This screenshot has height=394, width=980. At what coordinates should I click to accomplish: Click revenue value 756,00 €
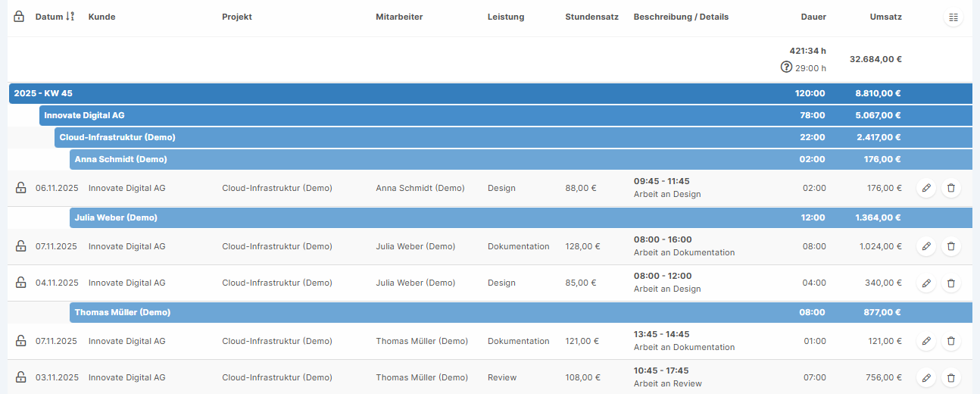click(885, 377)
